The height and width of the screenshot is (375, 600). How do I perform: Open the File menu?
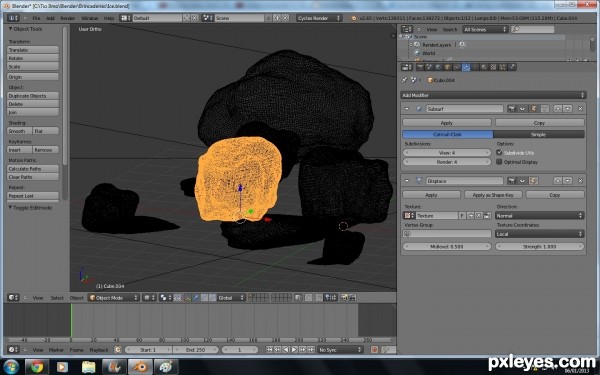pyautogui.click(x=36, y=18)
